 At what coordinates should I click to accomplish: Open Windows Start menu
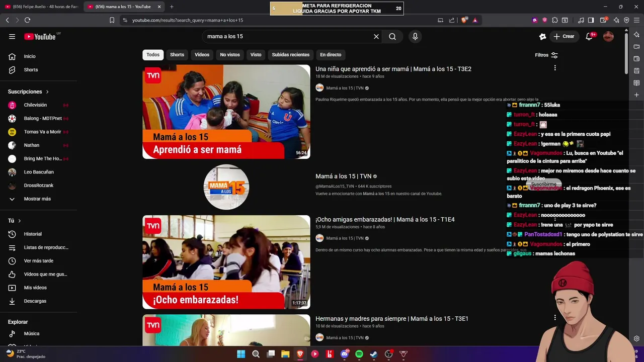point(241,354)
